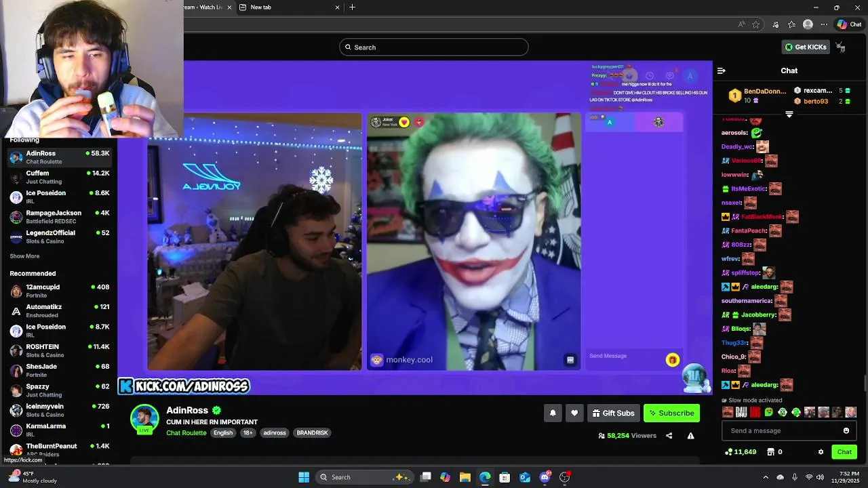Click the Gift Subs button
Viewport: 868px width, 488px height.
[x=613, y=413]
